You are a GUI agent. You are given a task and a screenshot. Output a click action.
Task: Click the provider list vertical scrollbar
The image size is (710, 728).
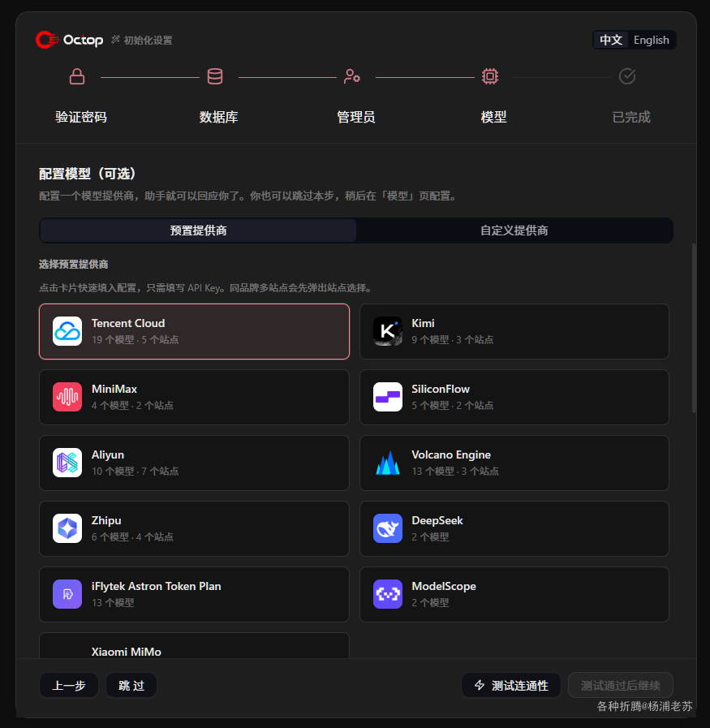point(694,328)
